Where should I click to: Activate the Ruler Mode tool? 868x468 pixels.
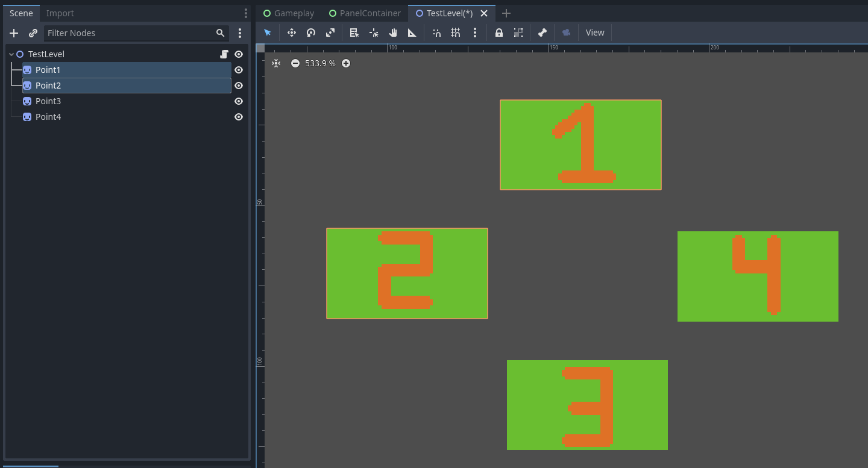tap(412, 33)
